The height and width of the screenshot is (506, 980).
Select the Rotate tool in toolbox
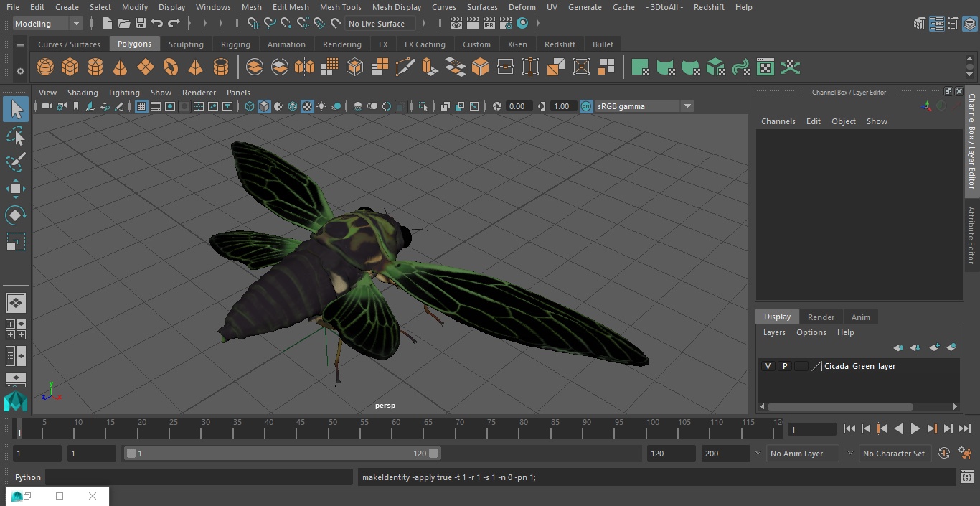pos(16,215)
